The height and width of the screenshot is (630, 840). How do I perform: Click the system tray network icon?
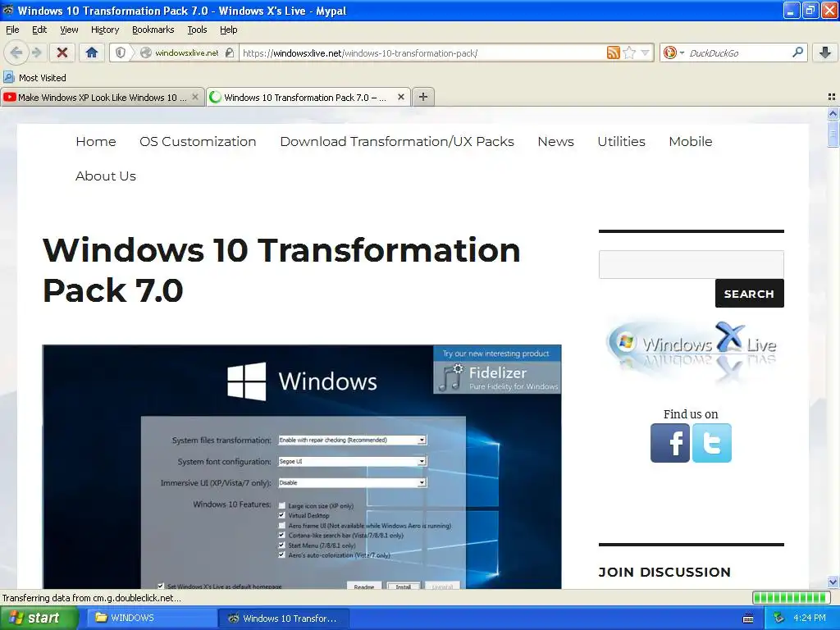coord(778,619)
